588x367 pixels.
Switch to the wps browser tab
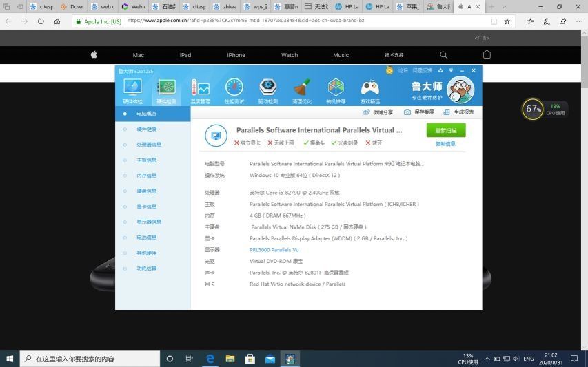[256, 6]
